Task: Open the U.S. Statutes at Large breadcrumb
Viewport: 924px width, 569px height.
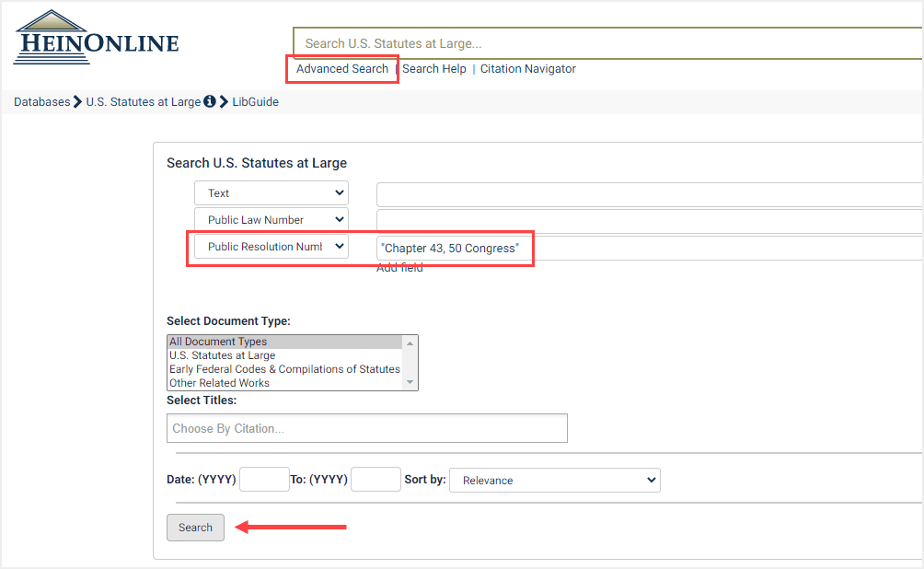Action: pos(144,101)
